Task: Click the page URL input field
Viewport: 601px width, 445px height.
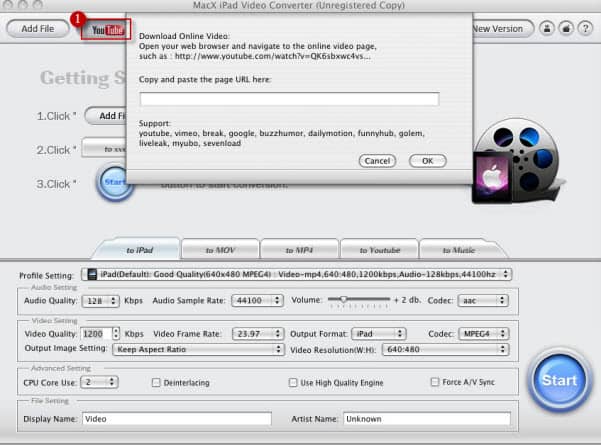Action: click(289, 99)
